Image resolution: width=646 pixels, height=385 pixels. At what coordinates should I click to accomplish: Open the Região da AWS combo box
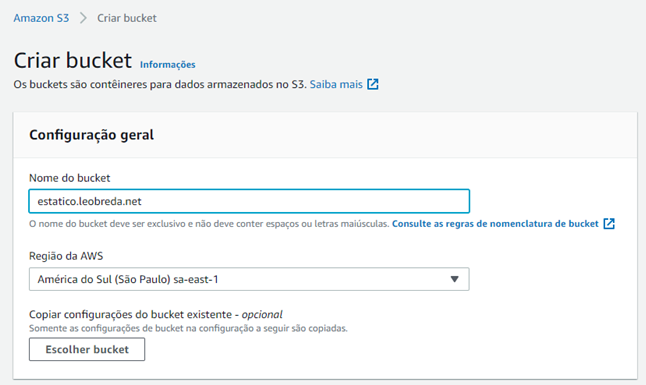click(x=249, y=279)
